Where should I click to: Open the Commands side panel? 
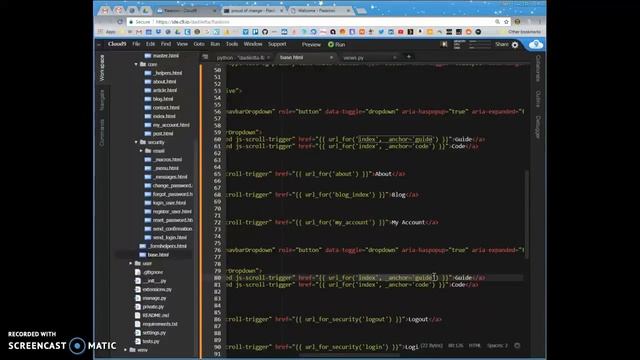tap(102, 133)
